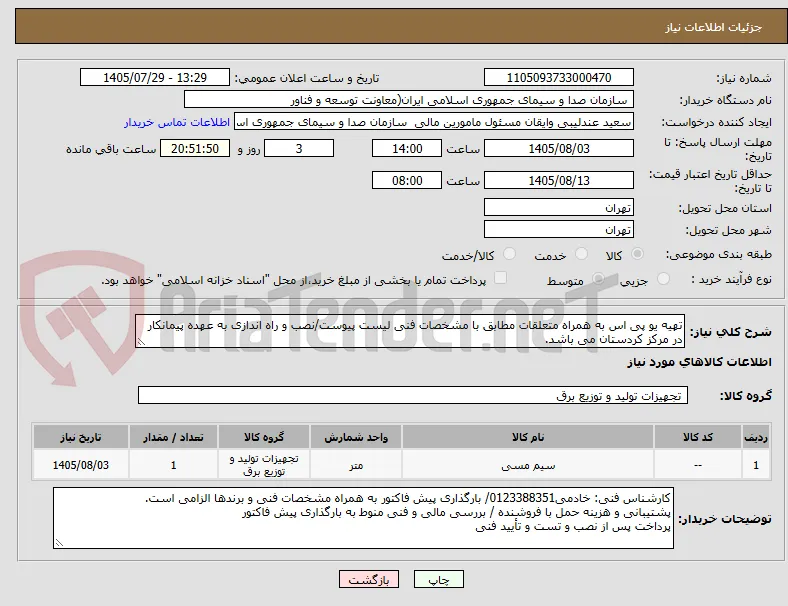Open the اطلاعات تماس خریدار link
Viewport: 788px width, 606px height.
[x=177, y=122]
